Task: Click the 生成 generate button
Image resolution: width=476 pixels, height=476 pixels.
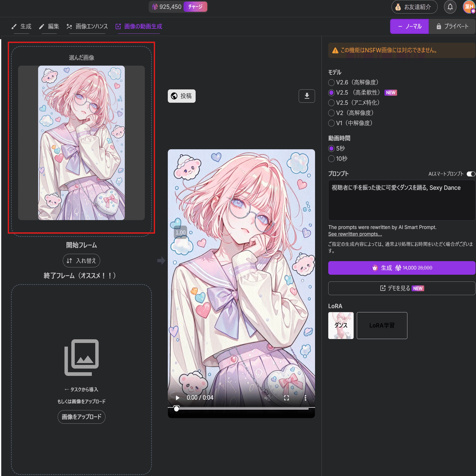Action: [x=401, y=268]
